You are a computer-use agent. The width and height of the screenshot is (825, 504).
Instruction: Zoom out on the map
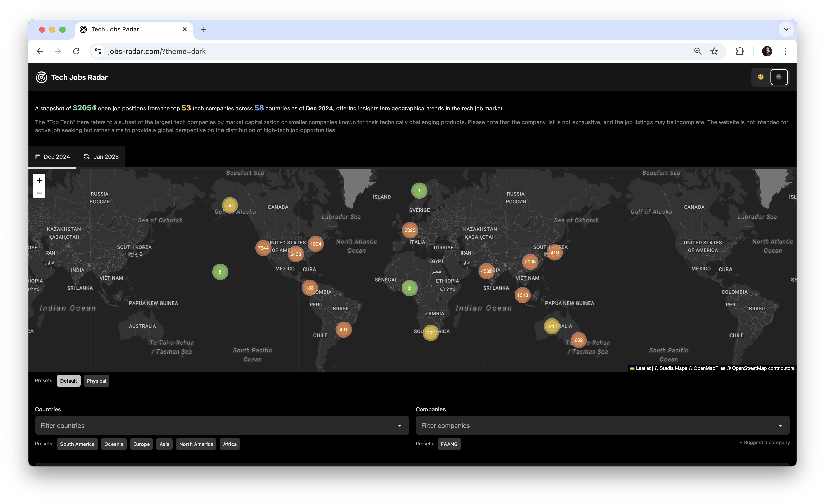tap(39, 193)
